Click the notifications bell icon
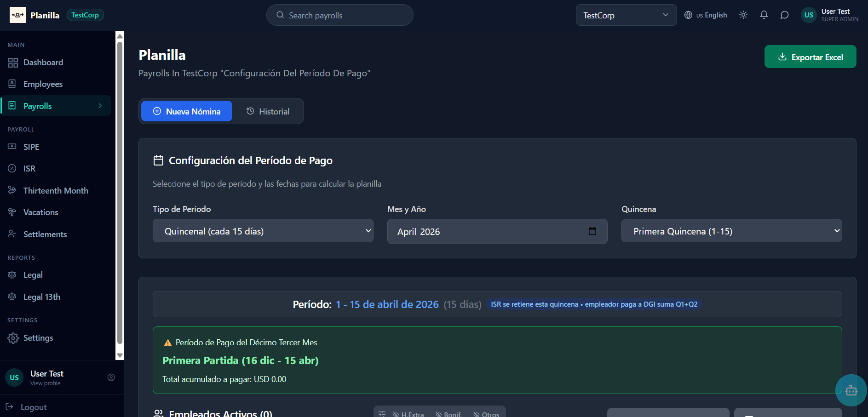The width and height of the screenshot is (868, 417). click(764, 15)
